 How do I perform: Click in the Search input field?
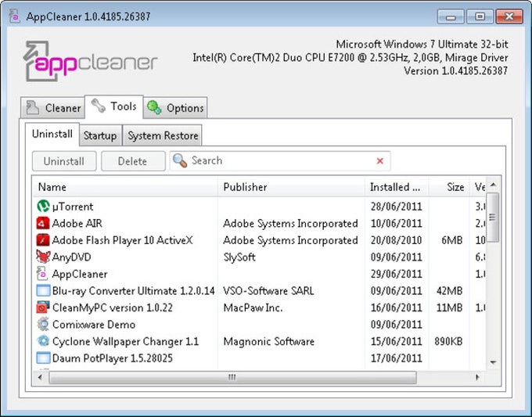tap(282, 161)
